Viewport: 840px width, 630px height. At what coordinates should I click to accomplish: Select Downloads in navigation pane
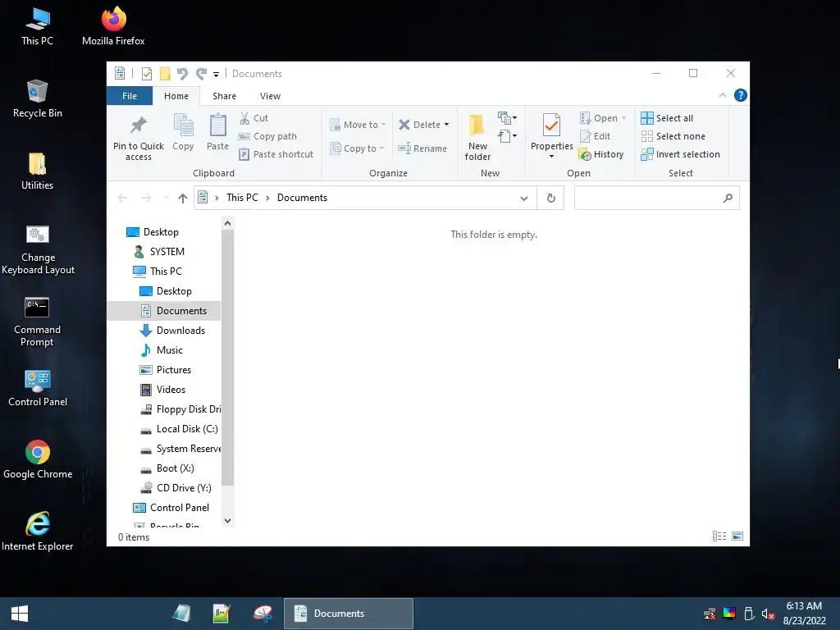180,331
